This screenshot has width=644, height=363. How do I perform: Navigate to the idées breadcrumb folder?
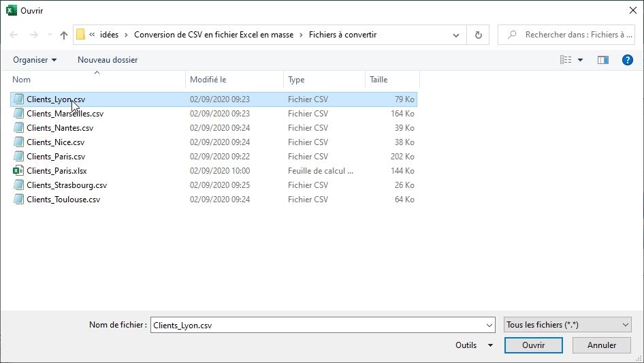pyautogui.click(x=109, y=35)
